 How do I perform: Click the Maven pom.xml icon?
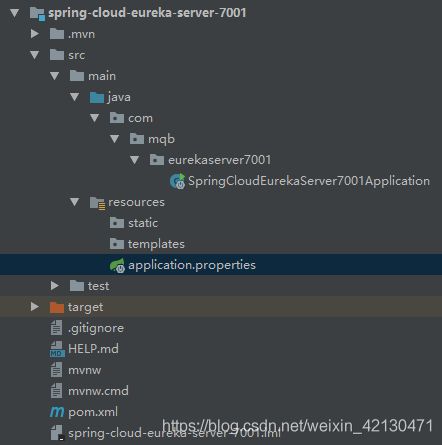pyautogui.click(x=57, y=412)
